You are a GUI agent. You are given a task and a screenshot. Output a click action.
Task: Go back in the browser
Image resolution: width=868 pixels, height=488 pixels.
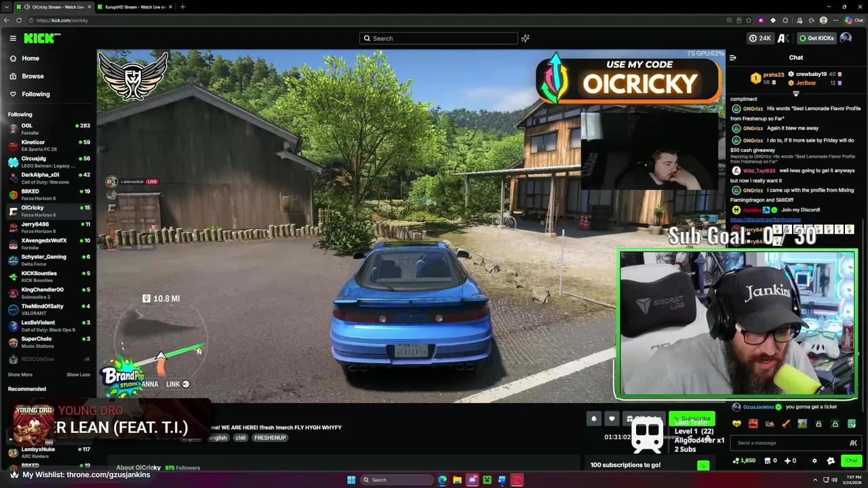pyautogui.click(x=7, y=20)
